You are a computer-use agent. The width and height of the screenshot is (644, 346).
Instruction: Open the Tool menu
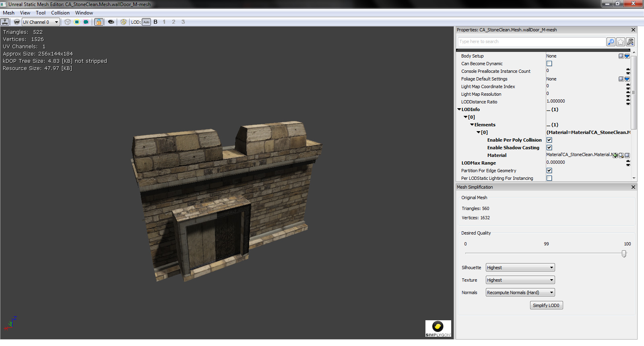click(x=40, y=13)
